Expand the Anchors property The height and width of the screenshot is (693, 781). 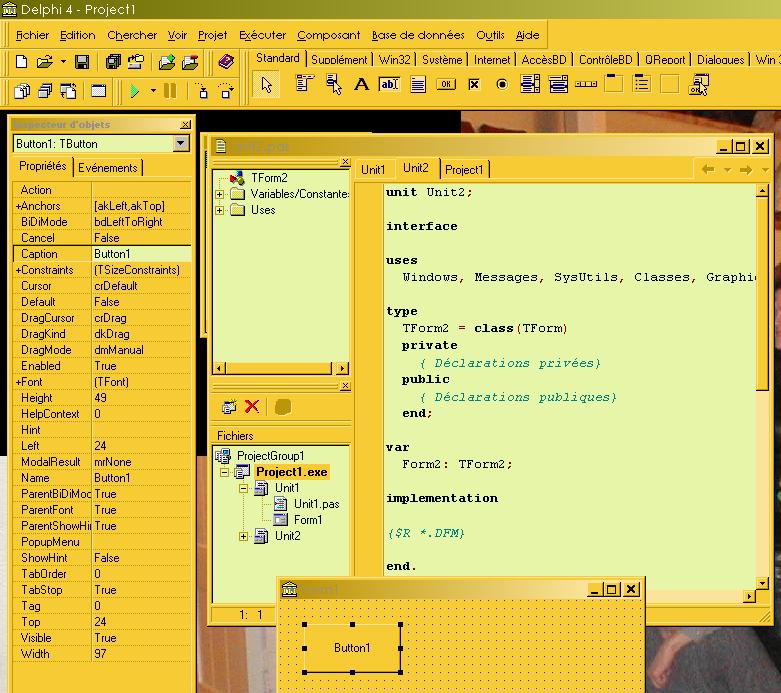click(x=18, y=206)
